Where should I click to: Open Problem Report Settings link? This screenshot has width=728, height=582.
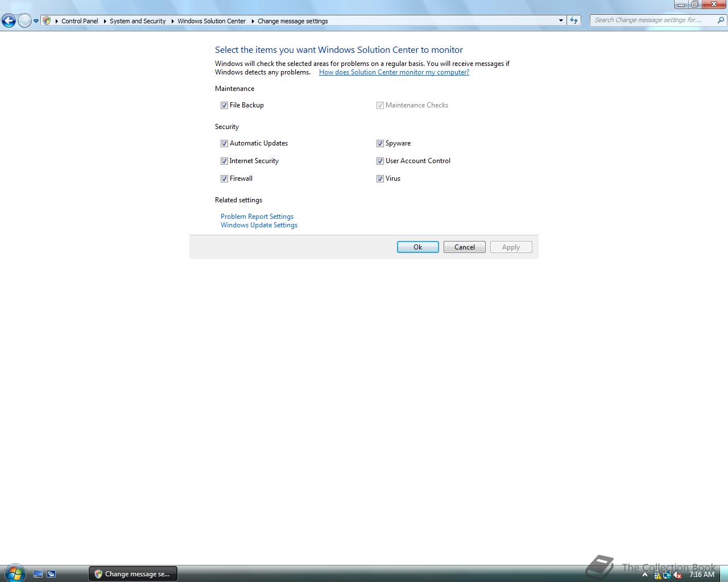point(257,217)
